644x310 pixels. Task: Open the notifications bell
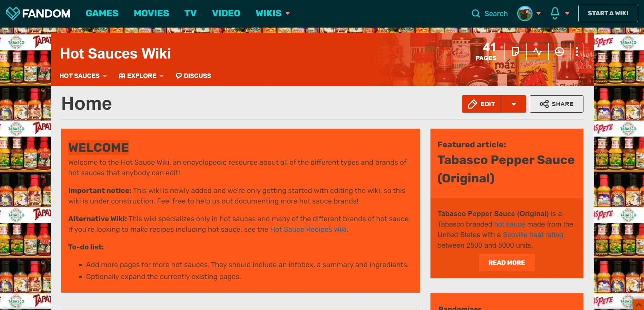(x=555, y=13)
